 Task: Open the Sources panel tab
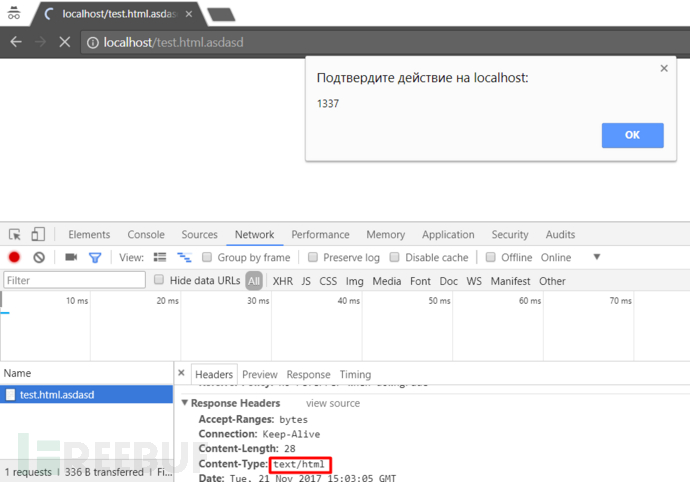199,235
